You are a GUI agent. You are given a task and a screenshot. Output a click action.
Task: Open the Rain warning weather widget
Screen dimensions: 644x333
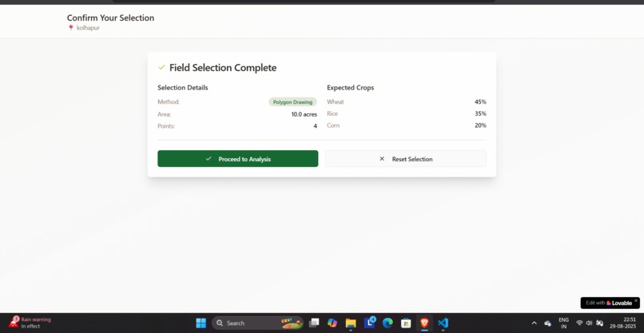tap(30, 323)
